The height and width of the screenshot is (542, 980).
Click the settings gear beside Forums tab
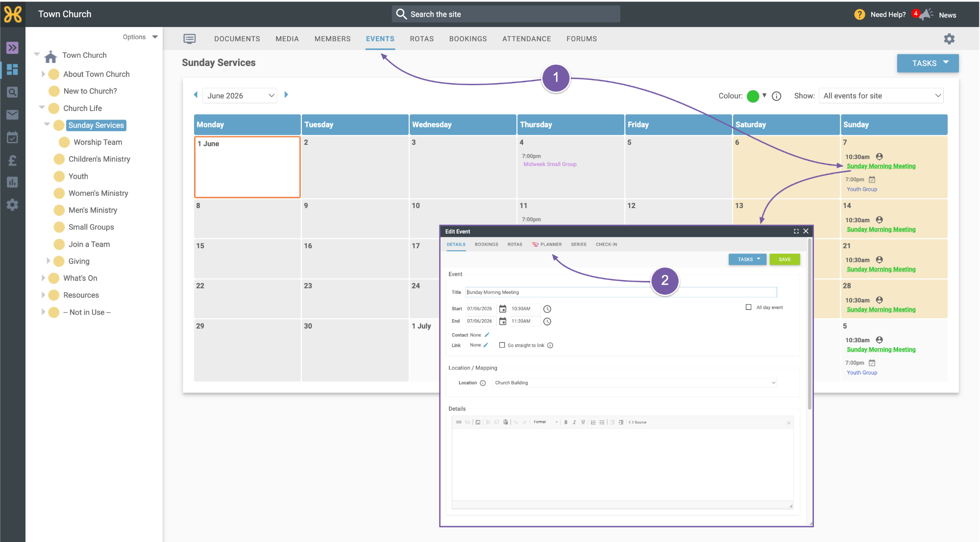(x=949, y=39)
